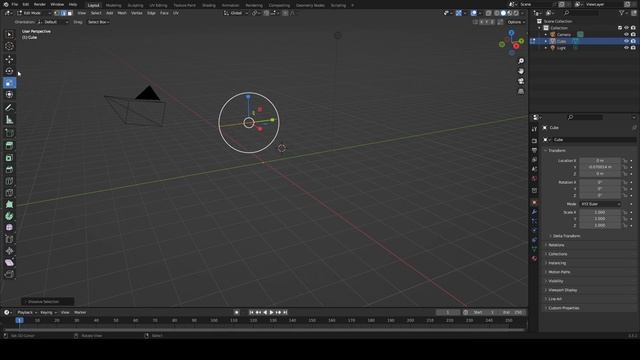
Task: Switch to the UV Editing workspace tab
Action: pyautogui.click(x=158, y=5)
